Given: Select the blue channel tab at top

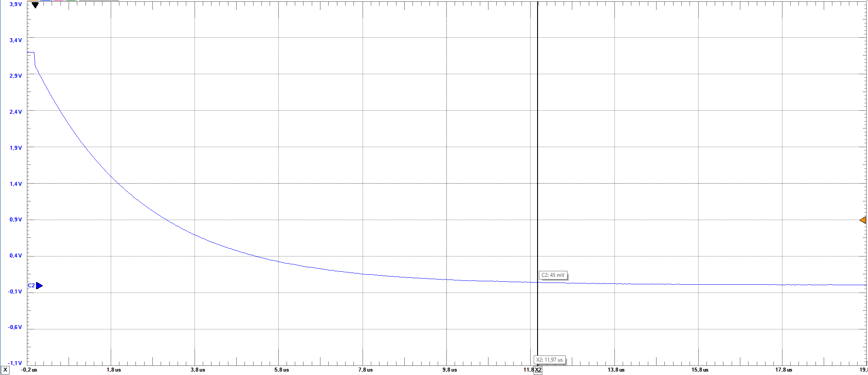Looking at the screenshot, I should (x=46, y=0).
